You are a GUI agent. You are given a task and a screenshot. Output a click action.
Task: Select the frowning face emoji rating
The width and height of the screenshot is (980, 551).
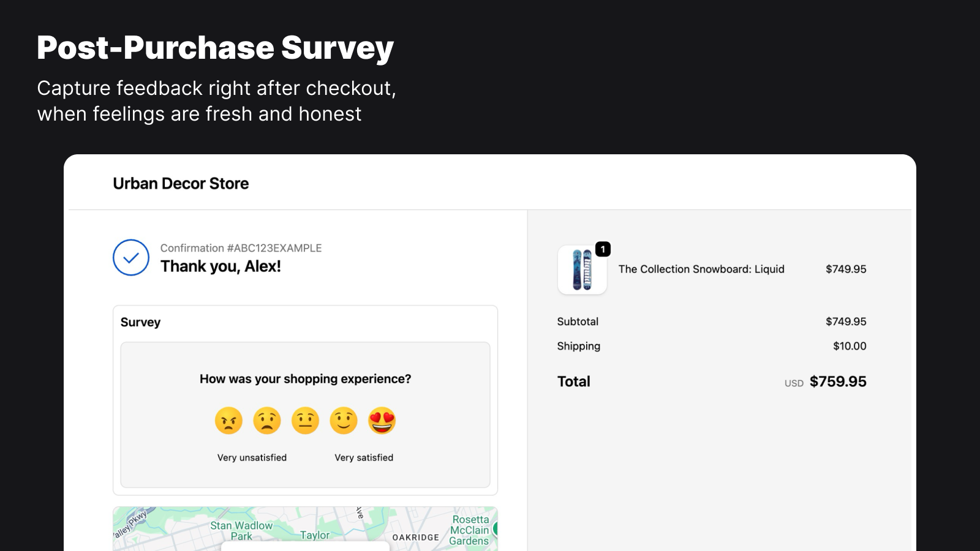(x=267, y=421)
